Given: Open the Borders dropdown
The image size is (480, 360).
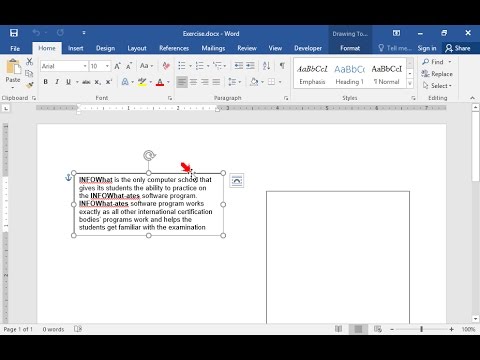Looking at the screenshot, I should point(280,82).
